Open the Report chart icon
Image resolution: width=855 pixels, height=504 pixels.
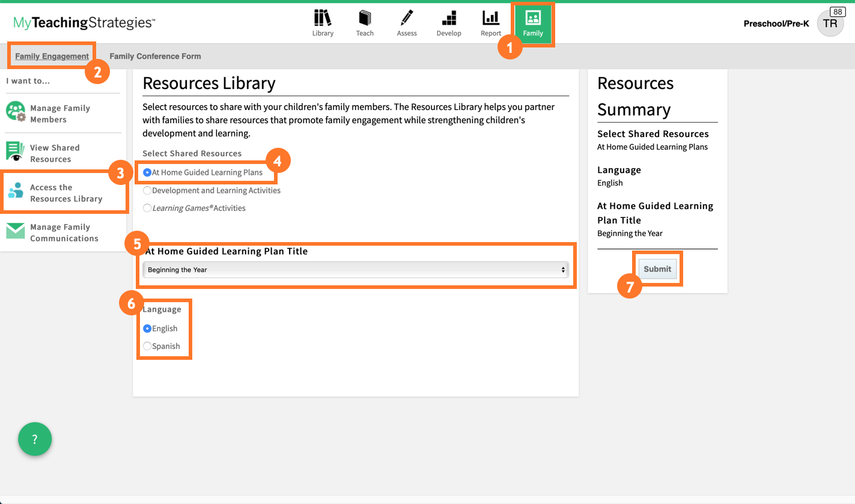point(491,18)
